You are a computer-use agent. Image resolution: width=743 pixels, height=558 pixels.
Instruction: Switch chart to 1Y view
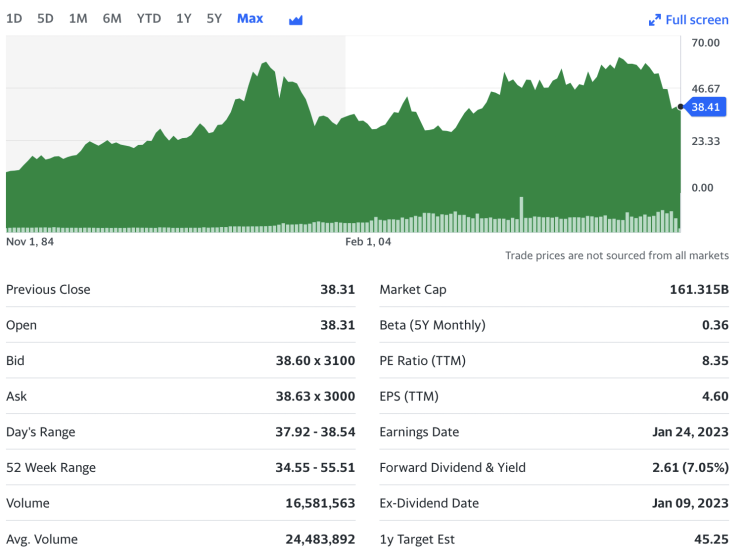pyautogui.click(x=183, y=19)
